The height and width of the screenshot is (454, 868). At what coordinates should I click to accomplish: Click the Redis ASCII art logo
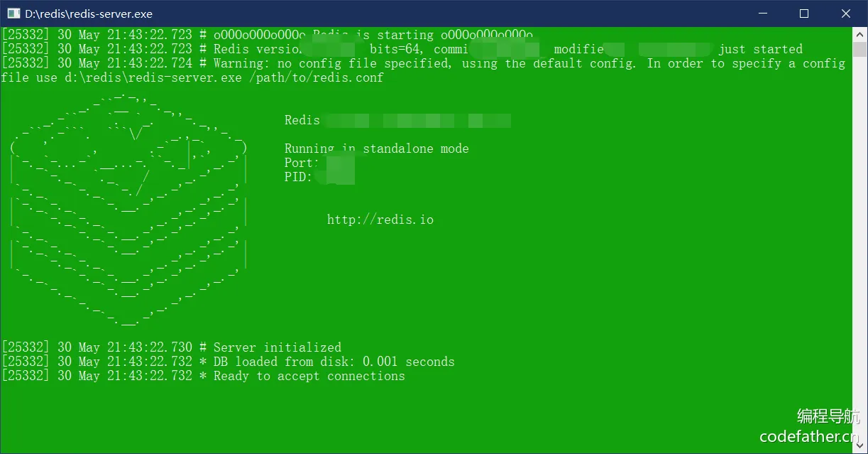coord(129,210)
